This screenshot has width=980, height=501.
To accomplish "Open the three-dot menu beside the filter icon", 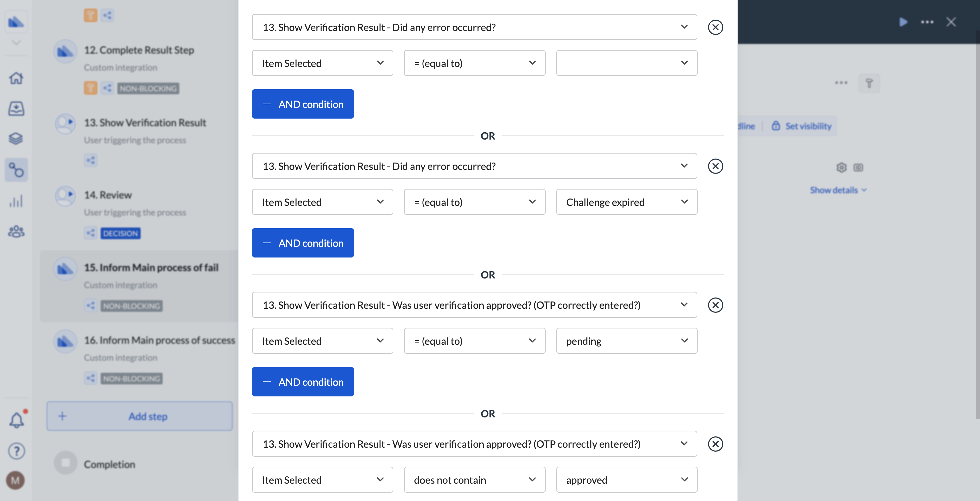I will pyautogui.click(x=841, y=83).
